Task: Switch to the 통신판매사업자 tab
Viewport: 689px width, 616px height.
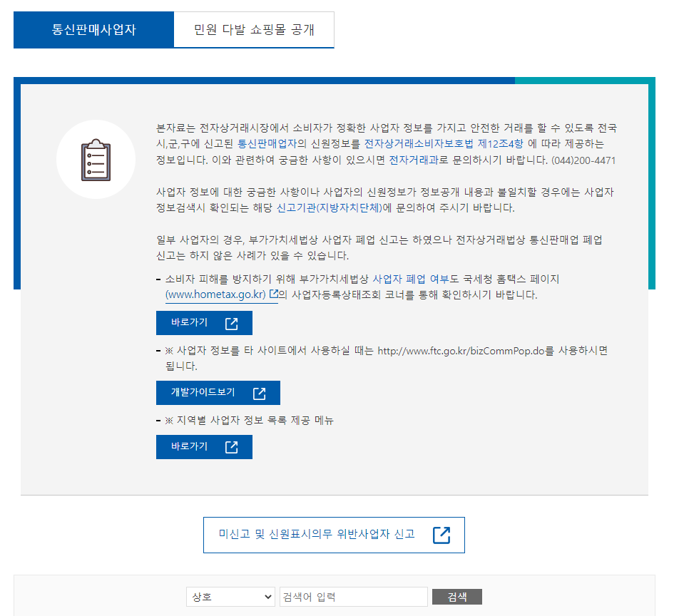Action: pyautogui.click(x=93, y=30)
